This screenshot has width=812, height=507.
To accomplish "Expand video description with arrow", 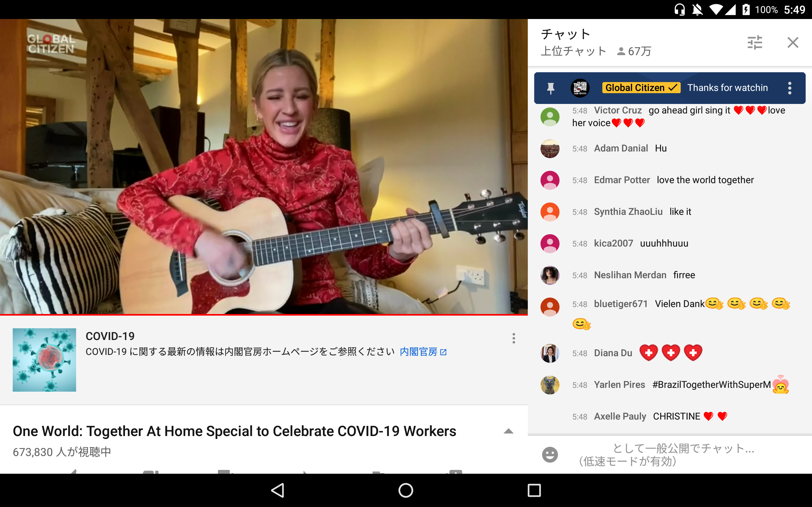I will 508,431.
